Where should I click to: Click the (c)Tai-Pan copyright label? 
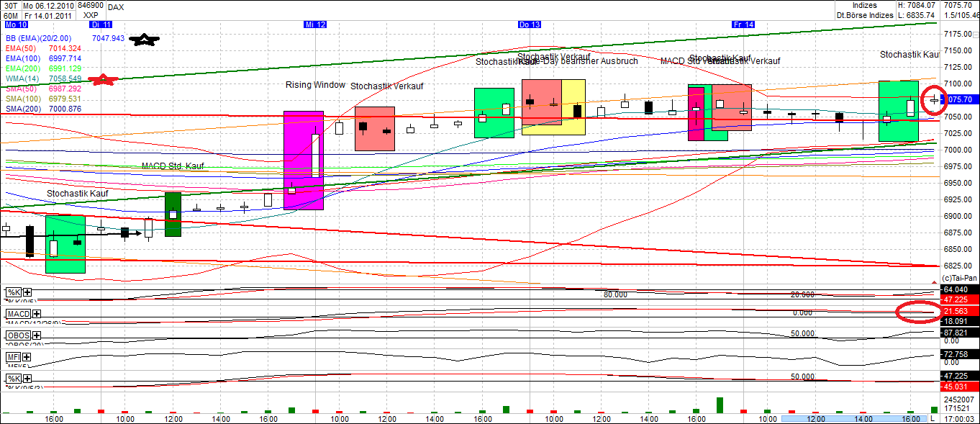(959, 279)
